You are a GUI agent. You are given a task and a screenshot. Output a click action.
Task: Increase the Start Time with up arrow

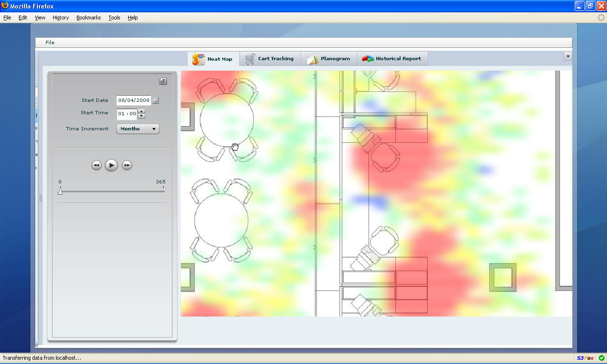[141, 111]
